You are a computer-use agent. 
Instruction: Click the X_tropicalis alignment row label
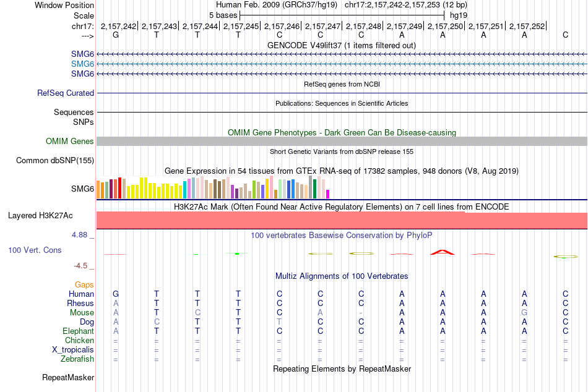coord(73,350)
